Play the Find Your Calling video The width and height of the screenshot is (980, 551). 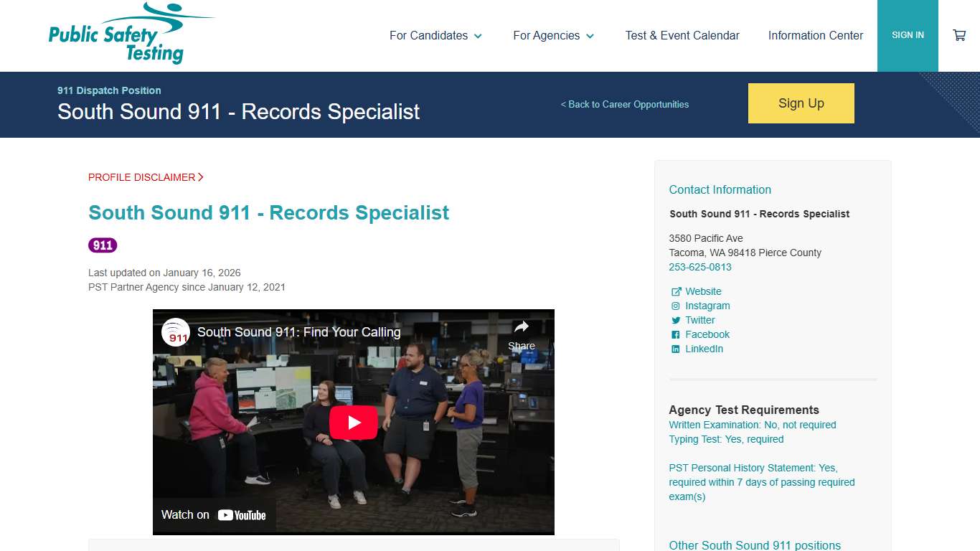click(353, 423)
